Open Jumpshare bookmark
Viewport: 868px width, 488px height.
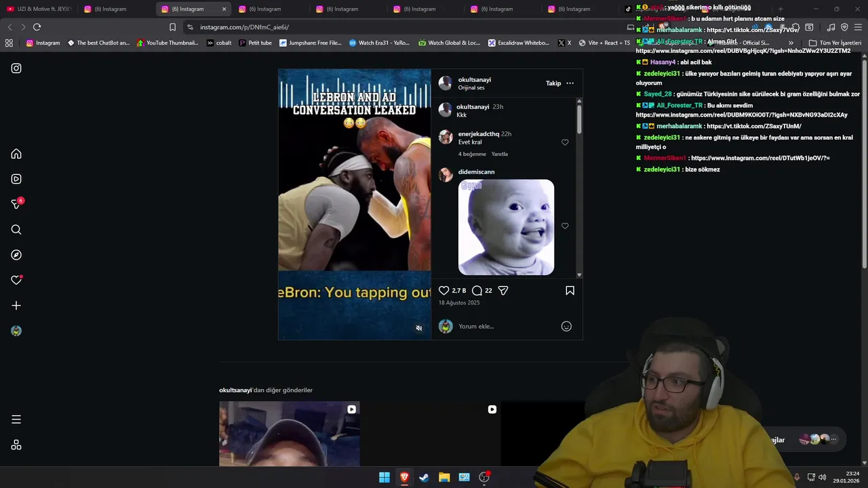point(310,43)
